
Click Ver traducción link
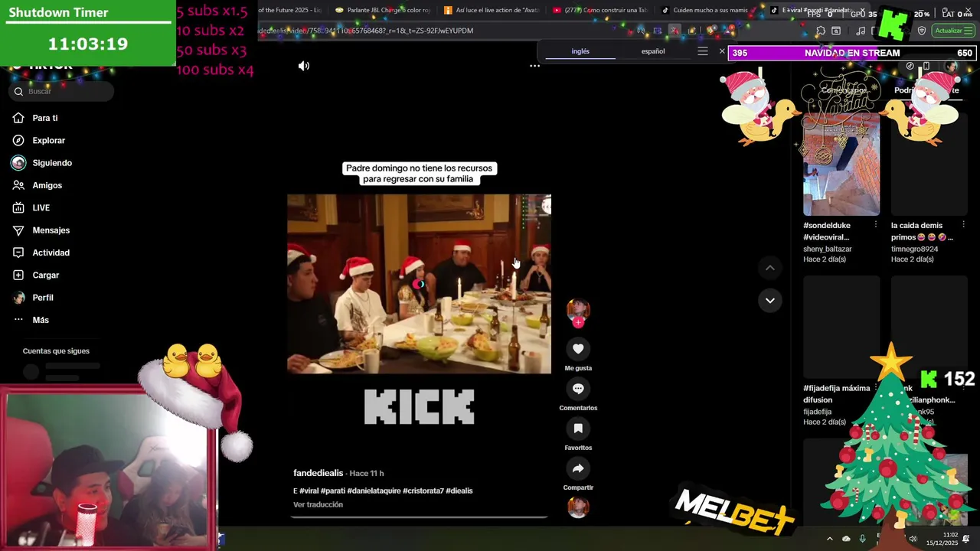pyautogui.click(x=318, y=504)
